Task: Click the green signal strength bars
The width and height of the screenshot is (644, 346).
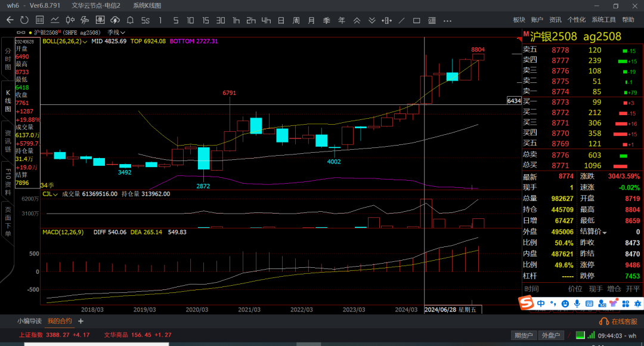Action: coord(591,335)
